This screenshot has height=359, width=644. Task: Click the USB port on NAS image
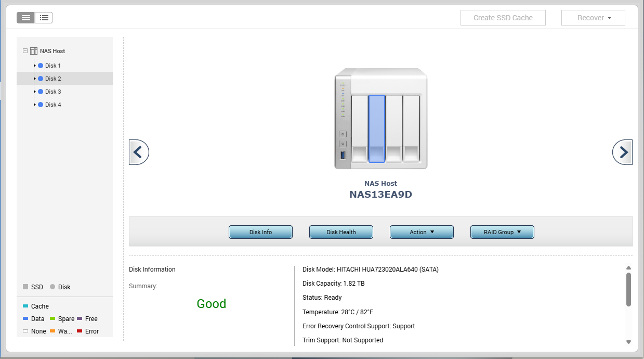coord(343,155)
